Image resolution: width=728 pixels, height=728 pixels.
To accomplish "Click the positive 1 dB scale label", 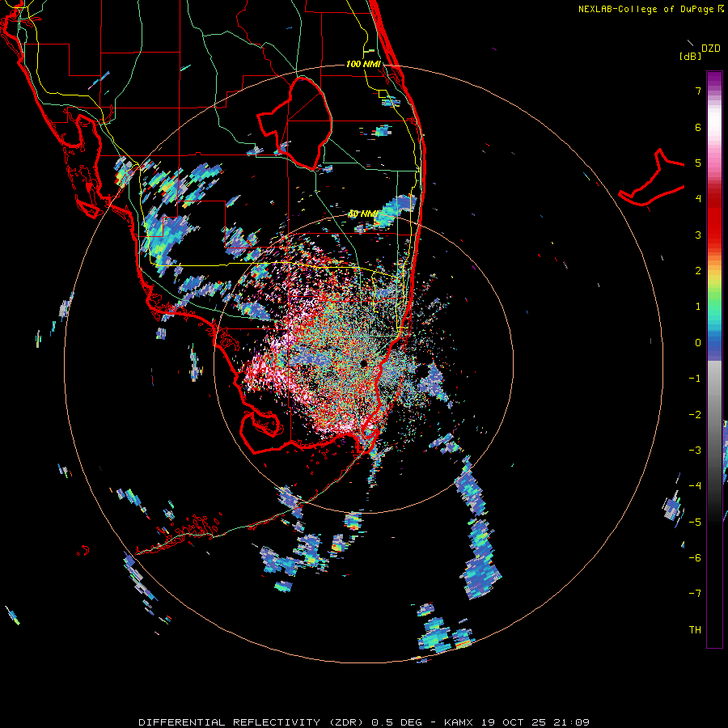I will (x=698, y=307).
